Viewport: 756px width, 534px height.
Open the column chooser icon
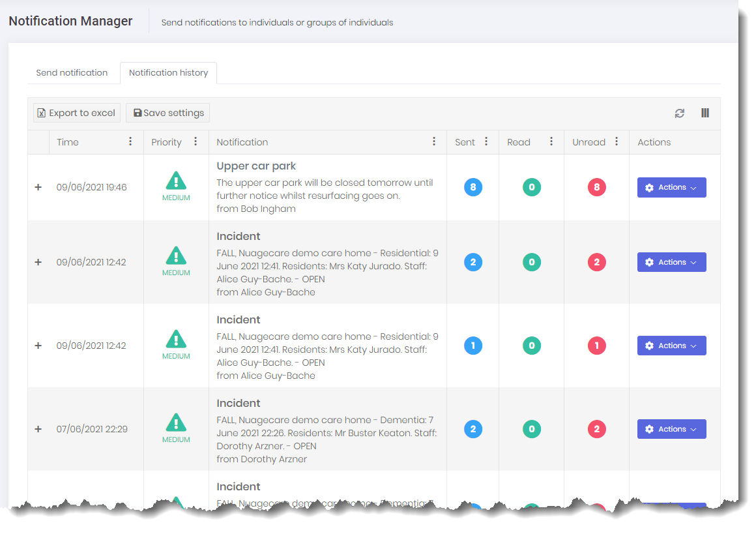tap(705, 113)
